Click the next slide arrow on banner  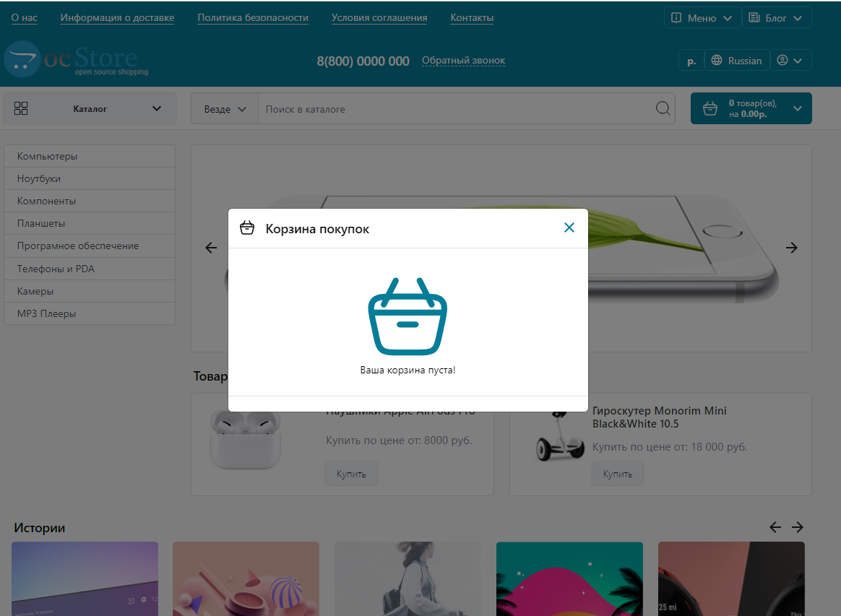click(792, 248)
